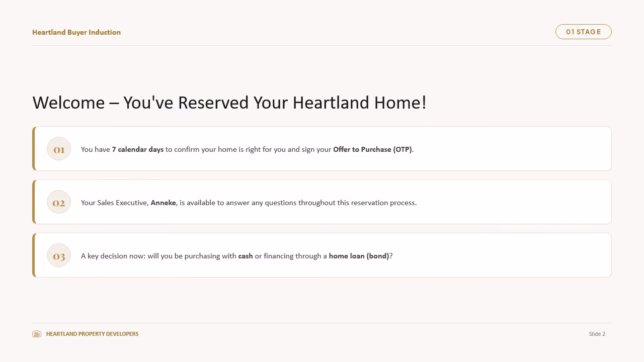Click the 'home loan (bond)' text
644x362 pixels.
pos(359,256)
